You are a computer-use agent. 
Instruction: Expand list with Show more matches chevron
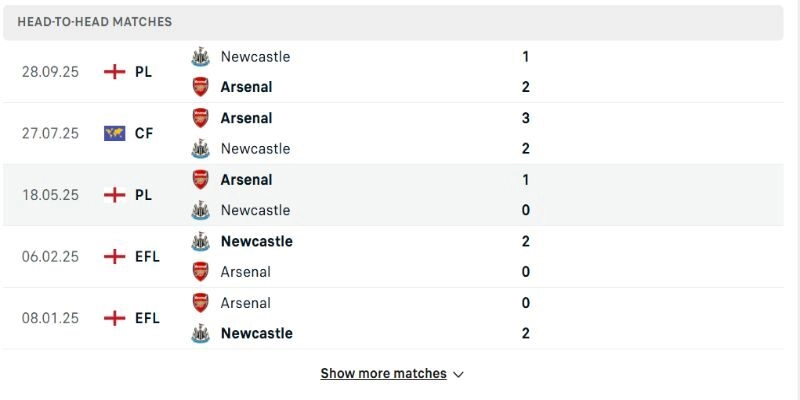coord(458,374)
